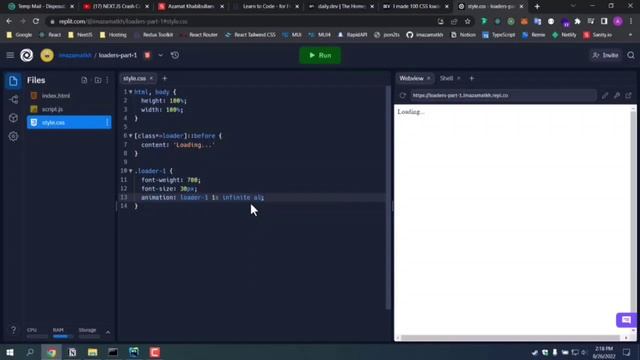Screen dimensions: 640x360
Task: Open the Files panel options menu
Action: 107,80
